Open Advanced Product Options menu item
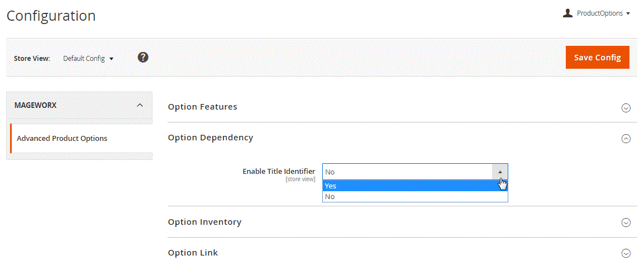This screenshot has height=274, width=644. point(62,138)
